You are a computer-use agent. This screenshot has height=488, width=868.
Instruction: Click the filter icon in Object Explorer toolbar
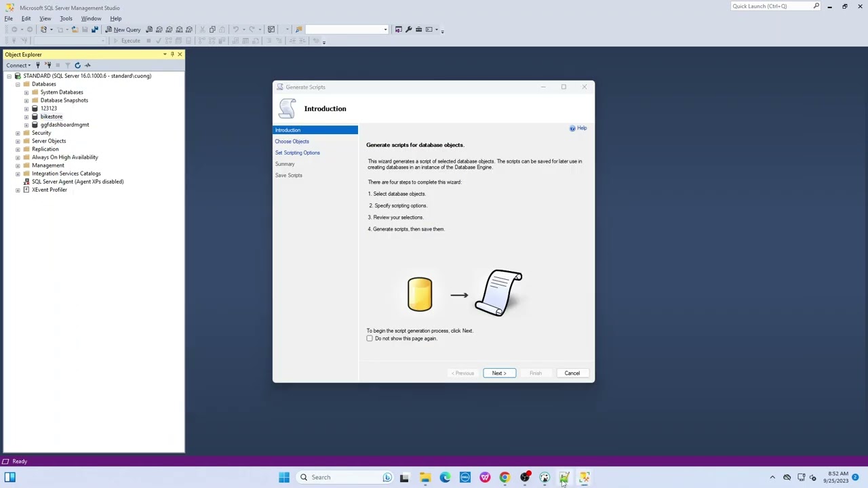coord(67,65)
